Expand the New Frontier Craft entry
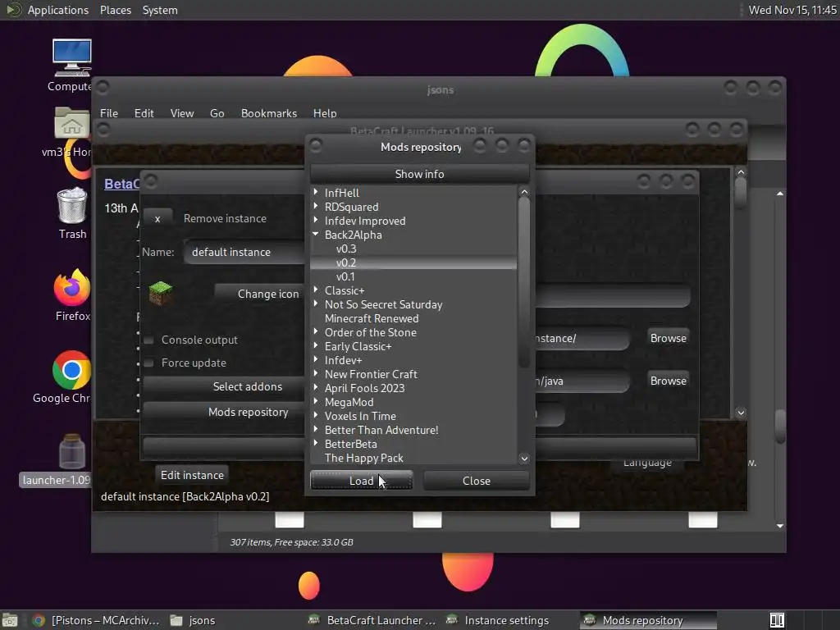840x630 pixels. [316, 373]
